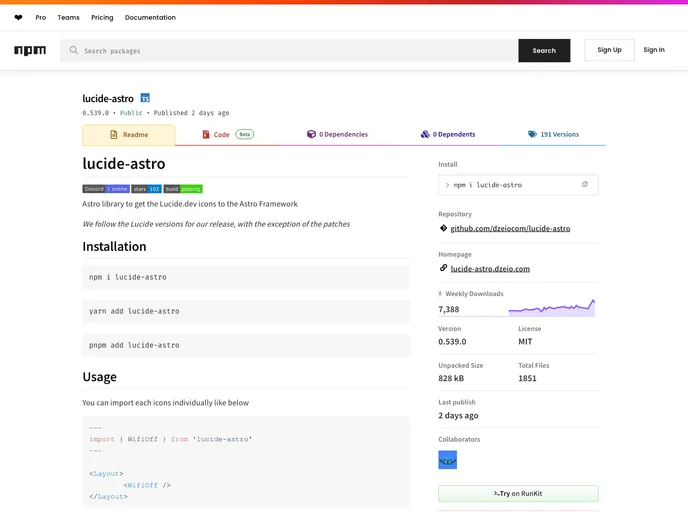
Task: Open the Pricing menu item
Action: pyautogui.click(x=102, y=18)
